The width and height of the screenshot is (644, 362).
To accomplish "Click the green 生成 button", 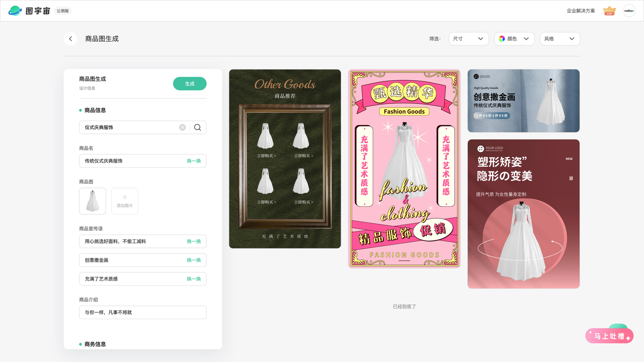I will tap(190, 84).
